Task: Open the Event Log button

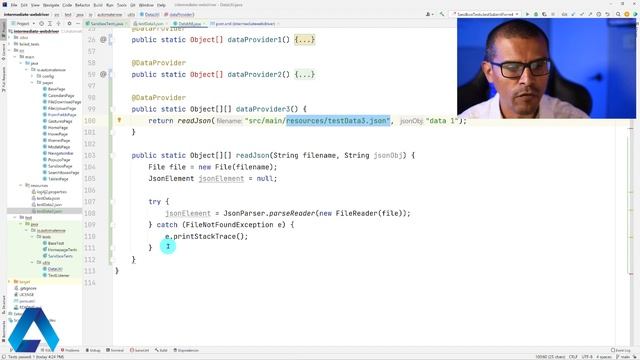Action: tap(621, 350)
